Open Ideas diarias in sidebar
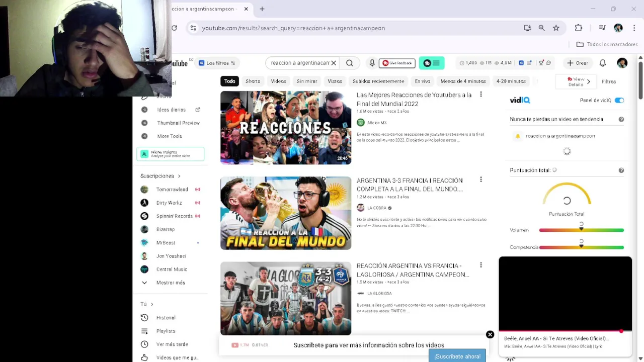This screenshot has height=362, width=644. [172, 110]
